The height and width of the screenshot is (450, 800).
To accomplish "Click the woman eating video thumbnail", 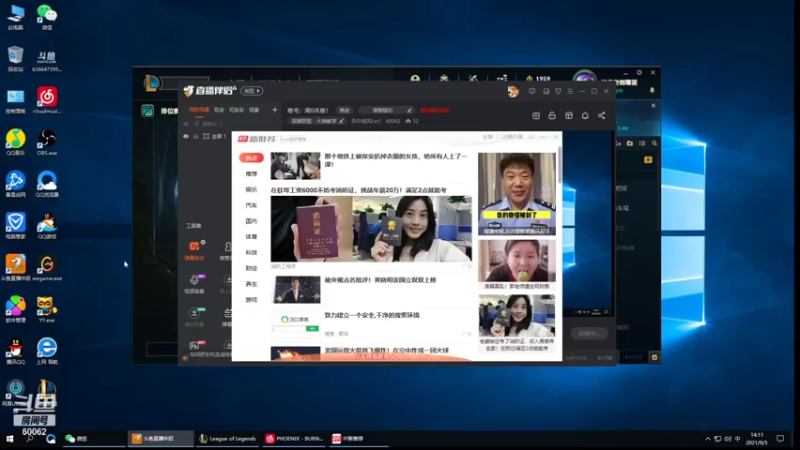I will 517,261.
